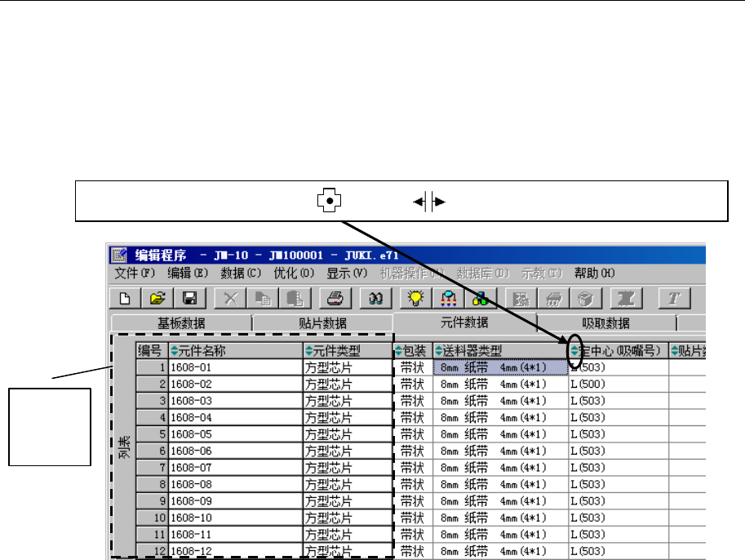745x560 pixels.
Task: Click the binoculars Find icon
Action: point(376,299)
